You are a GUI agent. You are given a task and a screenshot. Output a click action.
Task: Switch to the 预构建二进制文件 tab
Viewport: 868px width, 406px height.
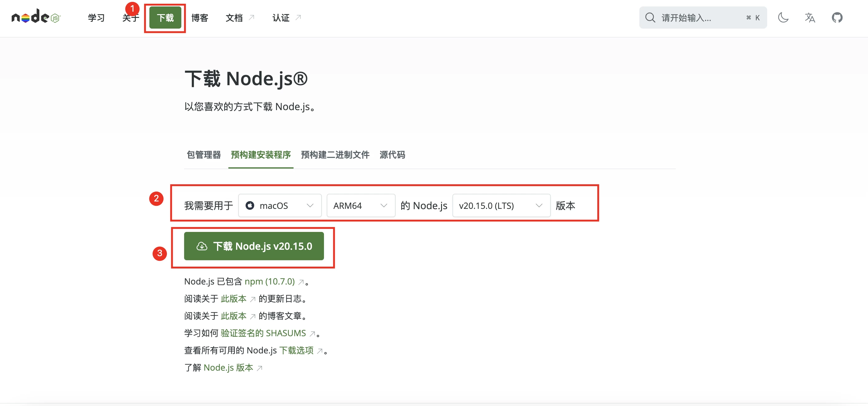pos(335,155)
